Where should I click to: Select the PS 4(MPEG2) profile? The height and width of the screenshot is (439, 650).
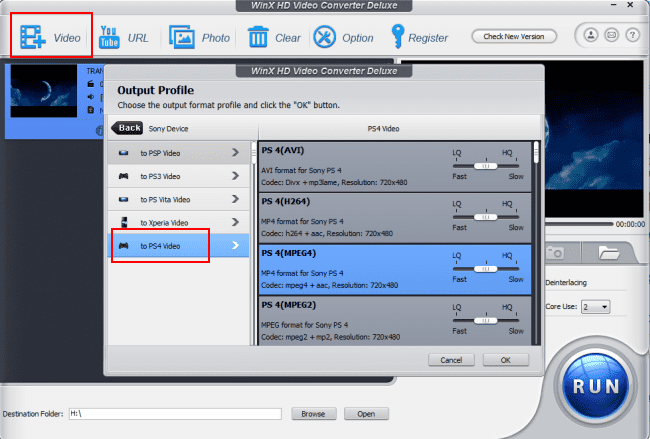coord(395,321)
